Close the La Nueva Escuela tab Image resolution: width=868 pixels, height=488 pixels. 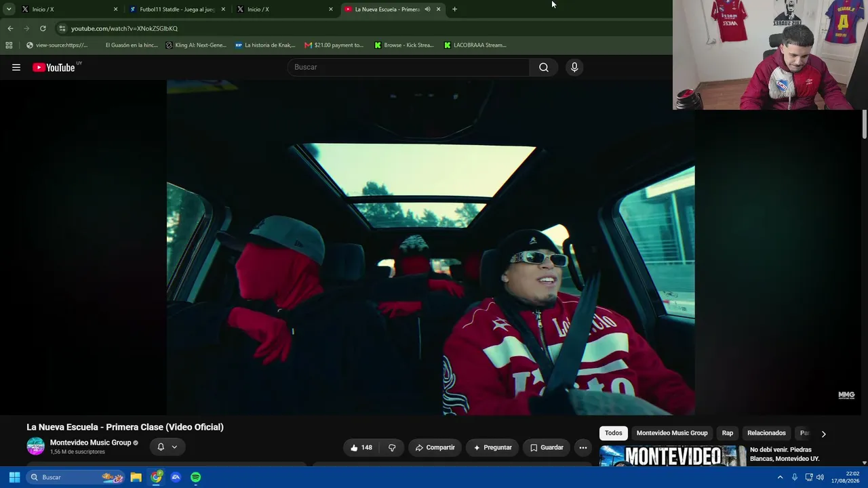(x=438, y=9)
